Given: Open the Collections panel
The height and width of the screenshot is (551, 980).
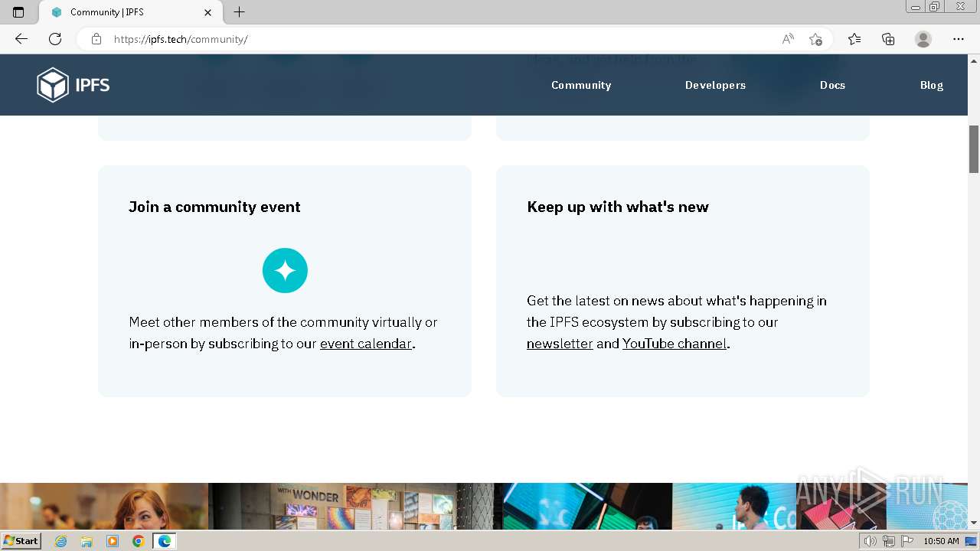Looking at the screenshot, I should coord(888,39).
